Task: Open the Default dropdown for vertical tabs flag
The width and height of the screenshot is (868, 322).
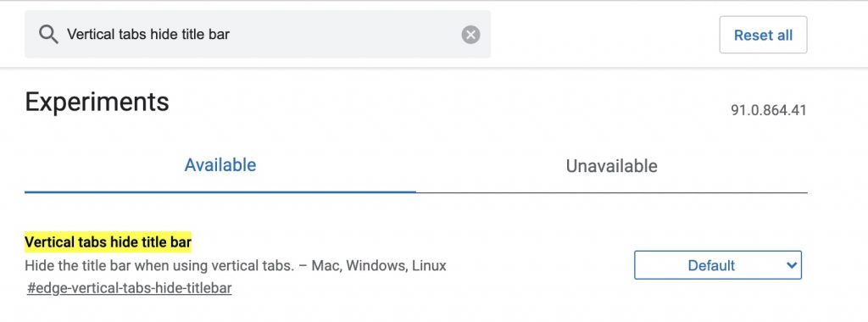Action: 717,265
